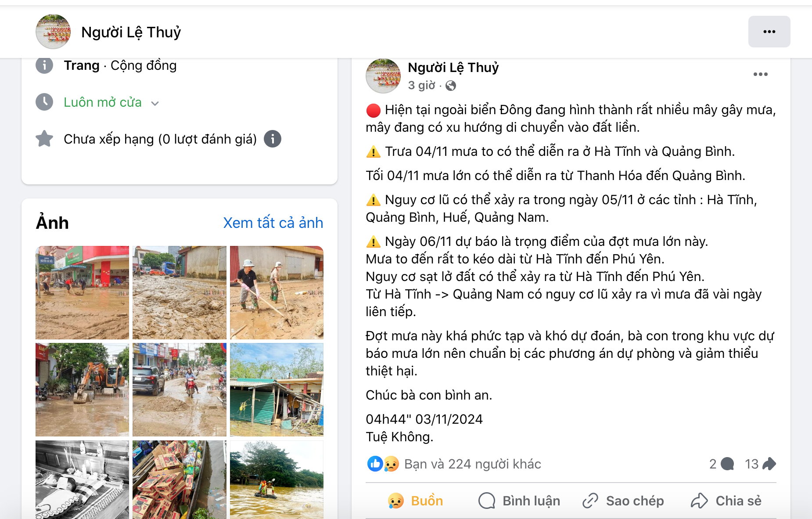This screenshot has width=812, height=519.
Task: Click the info icon next to rating
Action: click(x=272, y=139)
